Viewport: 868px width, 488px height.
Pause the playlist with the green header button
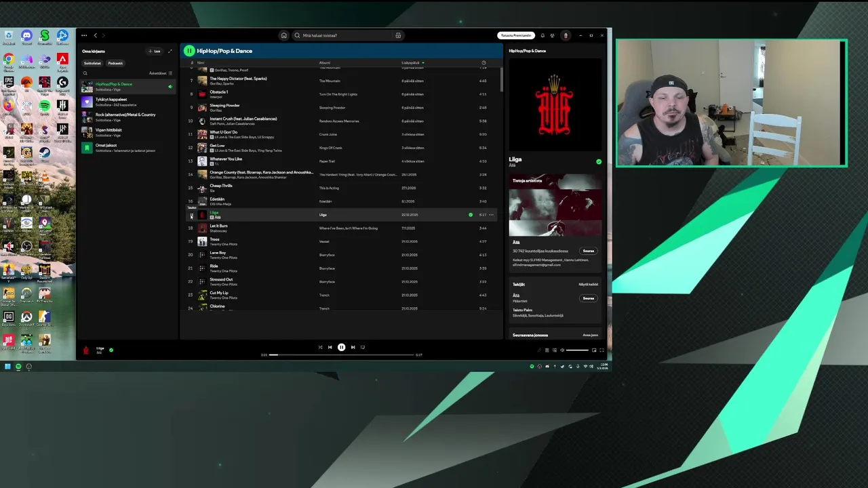point(189,51)
